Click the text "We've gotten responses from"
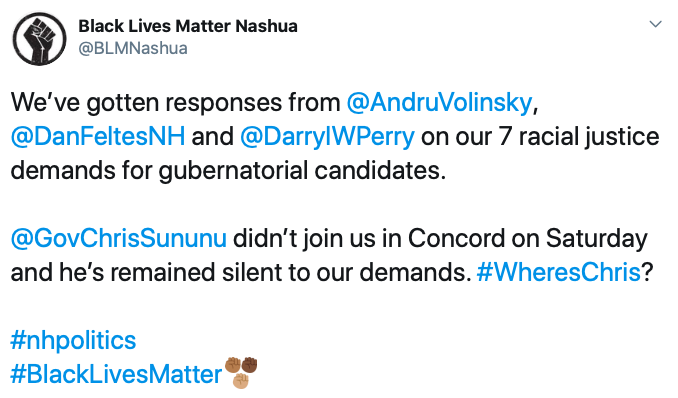 coord(176,103)
